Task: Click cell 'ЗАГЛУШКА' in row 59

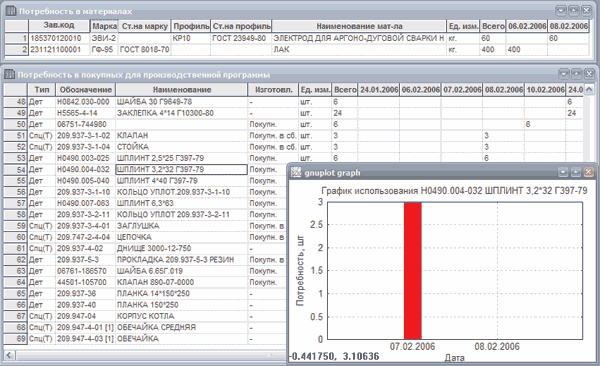Action: 182,225
